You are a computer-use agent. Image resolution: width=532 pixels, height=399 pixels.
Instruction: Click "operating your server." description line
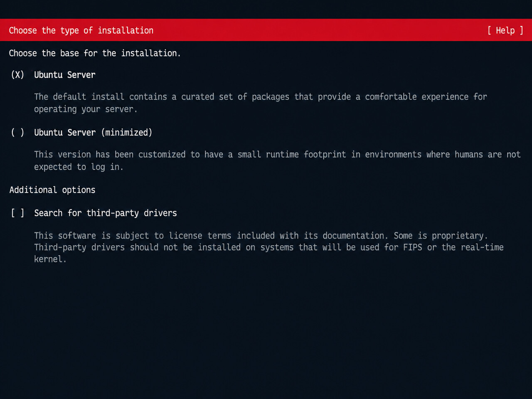point(86,109)
